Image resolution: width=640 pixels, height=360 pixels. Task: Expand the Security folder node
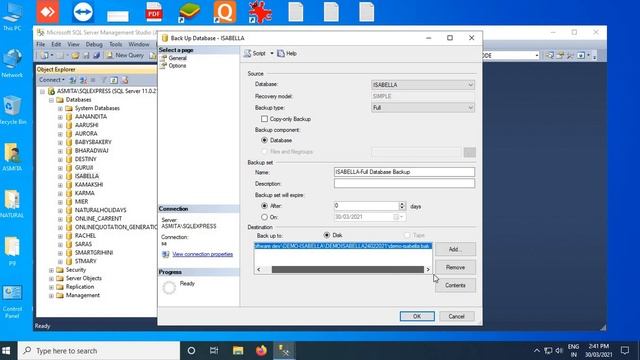(x=51, y=270)
